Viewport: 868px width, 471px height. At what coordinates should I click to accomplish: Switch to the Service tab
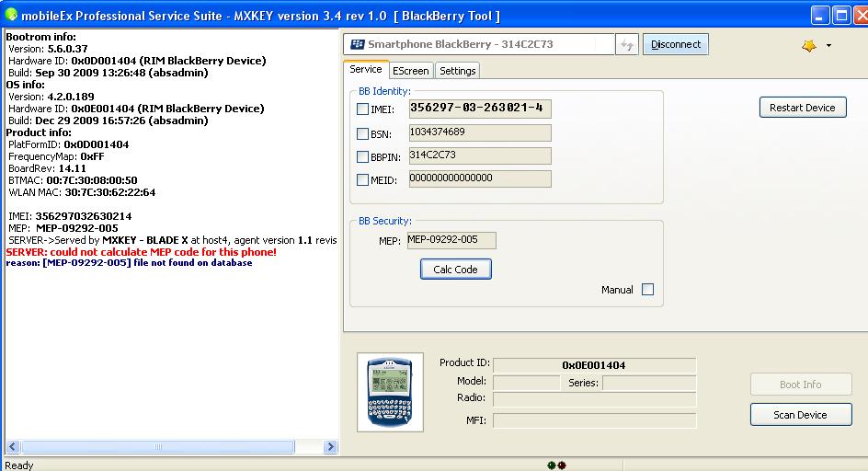(x=366, y=69)
